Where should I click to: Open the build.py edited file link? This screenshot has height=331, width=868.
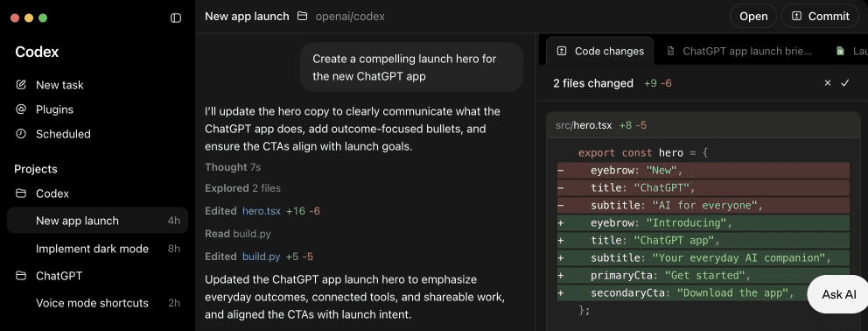tap(262, 257)
